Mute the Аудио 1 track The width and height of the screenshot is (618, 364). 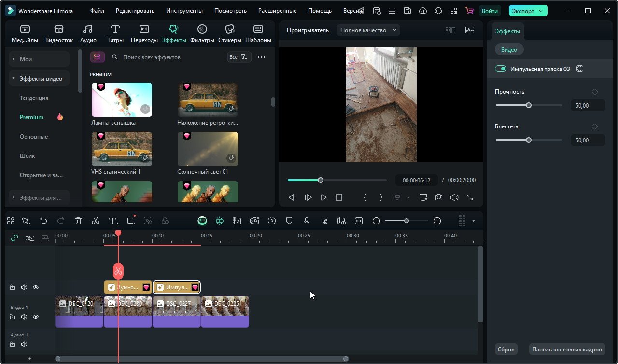(x=24, y=344)
